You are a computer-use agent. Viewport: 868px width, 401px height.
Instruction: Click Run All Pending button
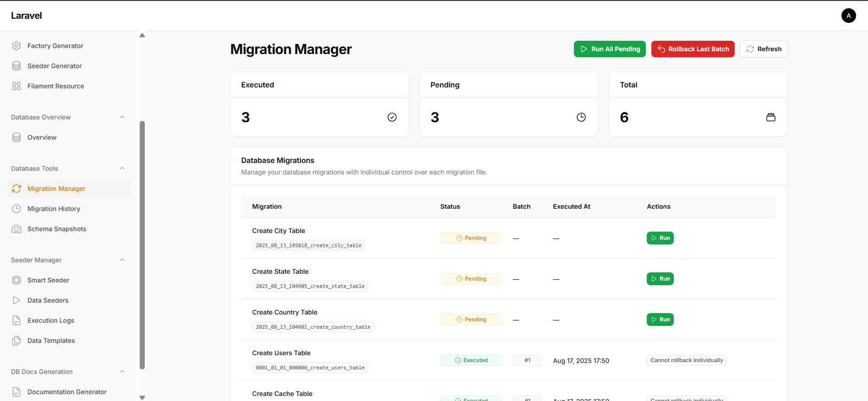610,49
